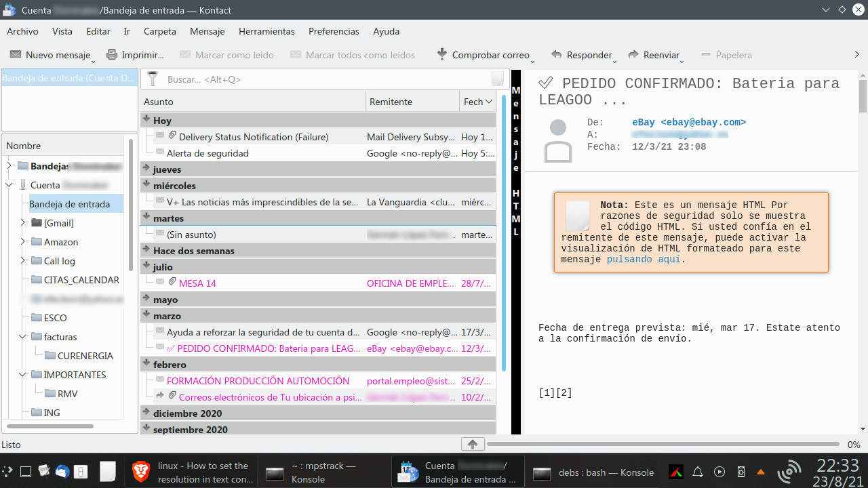Sort messages by the Fecha column
868x488 pixels.
(x=477, y=102)
